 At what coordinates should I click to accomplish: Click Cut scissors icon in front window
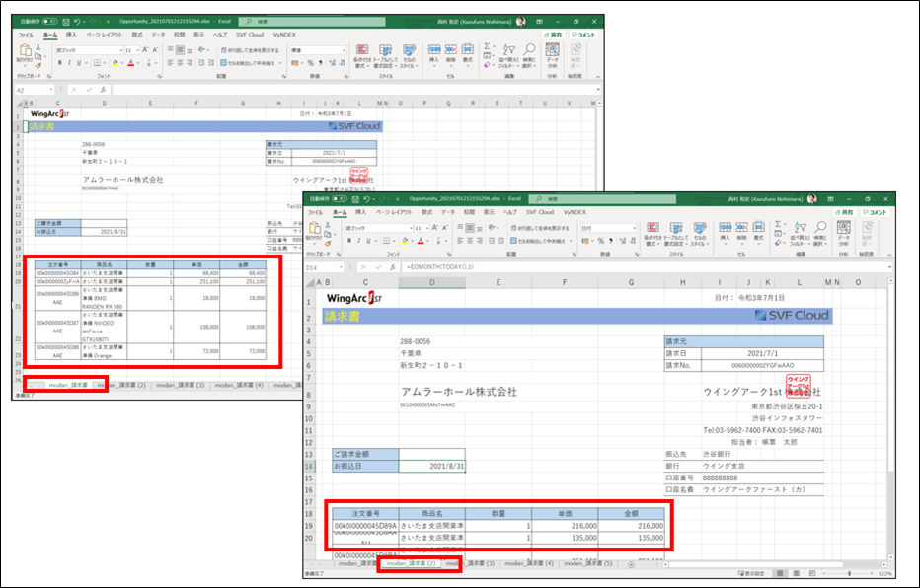click(328, 225)
